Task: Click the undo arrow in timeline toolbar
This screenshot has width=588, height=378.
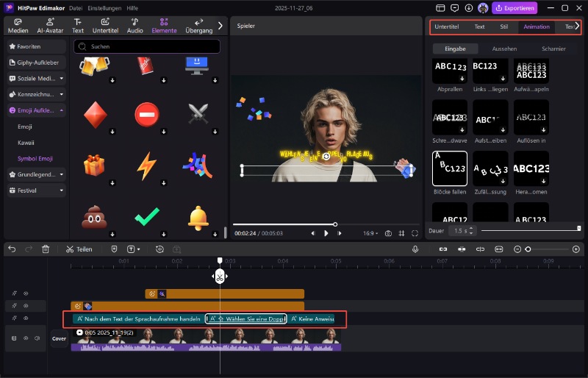Action: 12,249
